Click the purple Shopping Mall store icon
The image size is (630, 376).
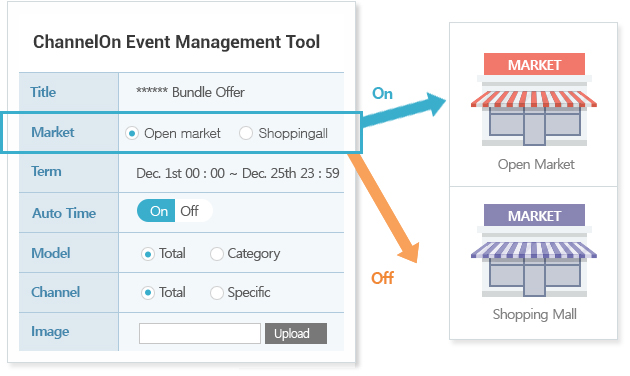534,250
